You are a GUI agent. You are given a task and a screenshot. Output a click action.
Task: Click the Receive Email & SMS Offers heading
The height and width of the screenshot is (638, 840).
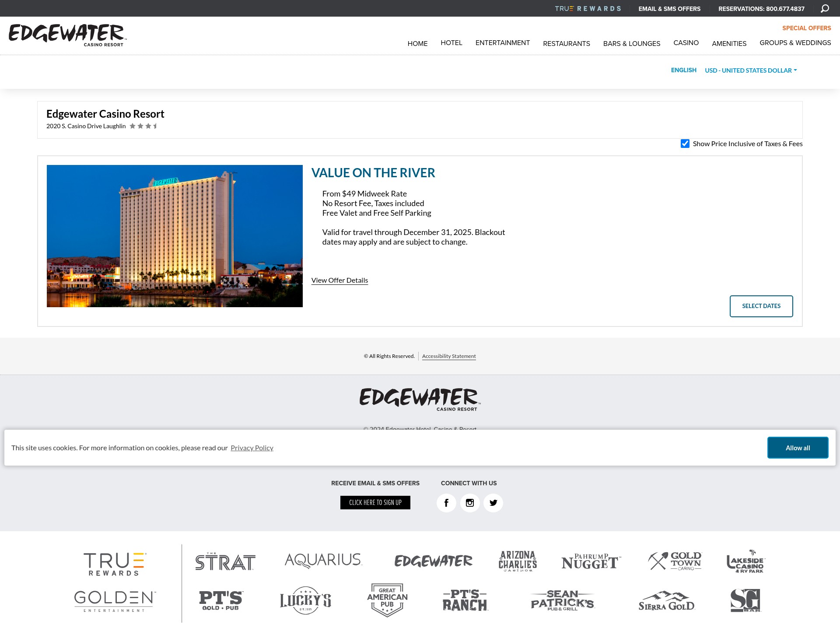pyautogui.click(x=375, y=483)
